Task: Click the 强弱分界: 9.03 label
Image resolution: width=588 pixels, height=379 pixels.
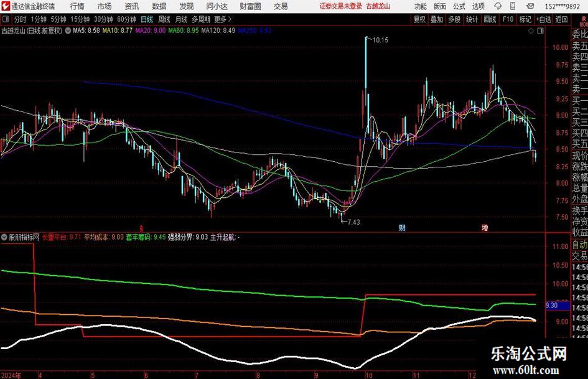Action: click(188, 237)
